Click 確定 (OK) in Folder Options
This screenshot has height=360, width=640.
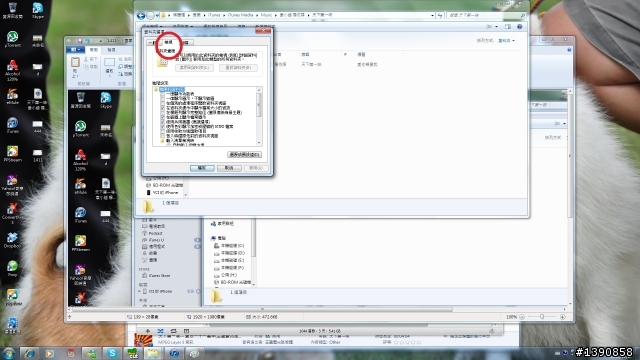pos(202,168)
